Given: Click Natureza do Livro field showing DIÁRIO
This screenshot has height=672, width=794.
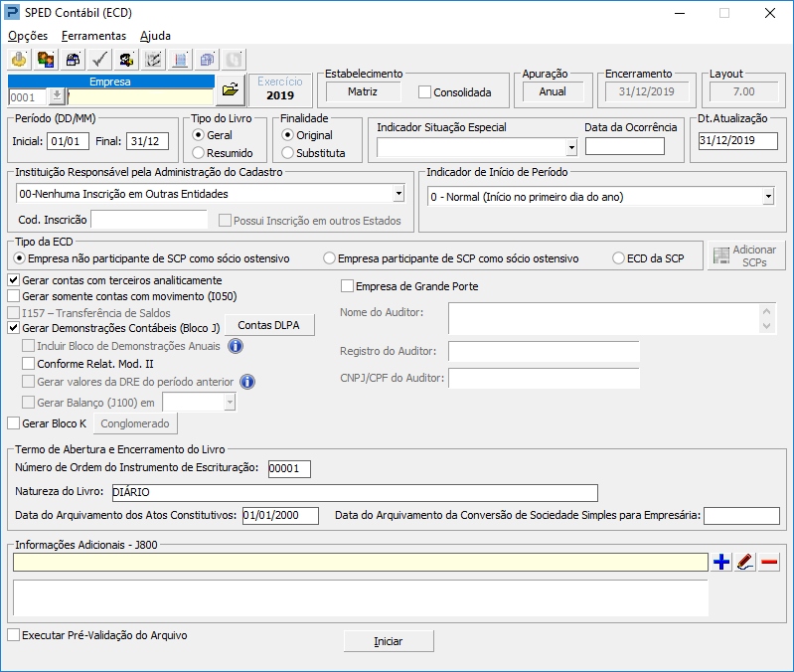Looking at the screenshot, I should 355,492.
